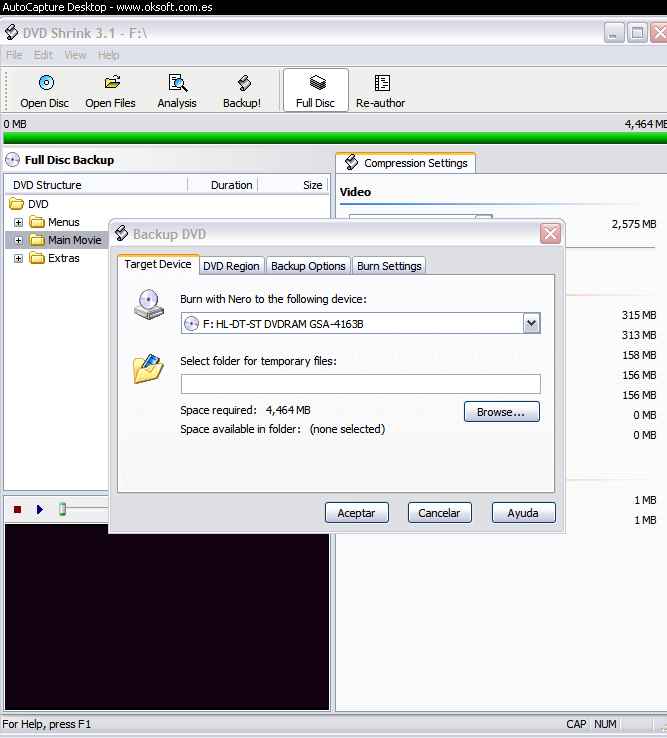667x738 pixels.
Task: Click the DVD root folder icon
Action: point(16,204)
